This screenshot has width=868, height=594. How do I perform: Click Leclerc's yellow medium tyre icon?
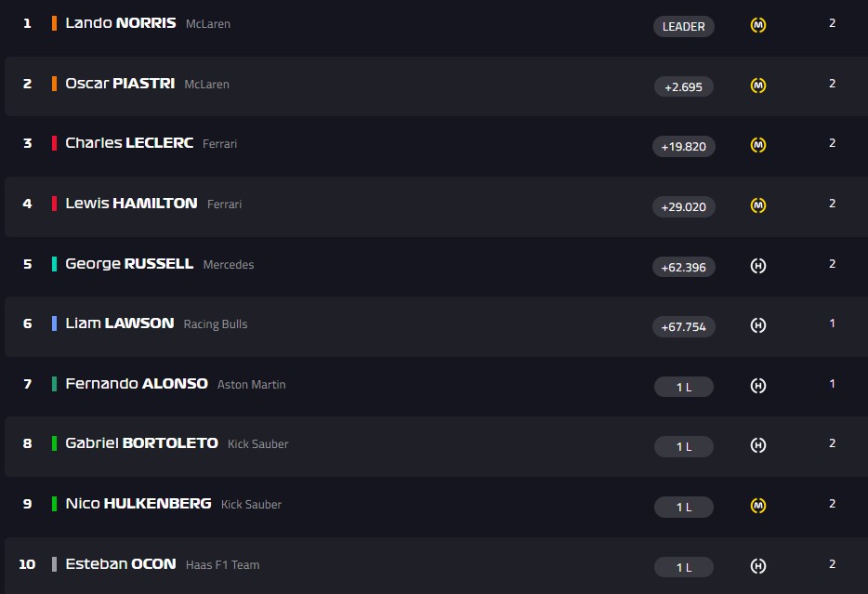tap(758, 145)
